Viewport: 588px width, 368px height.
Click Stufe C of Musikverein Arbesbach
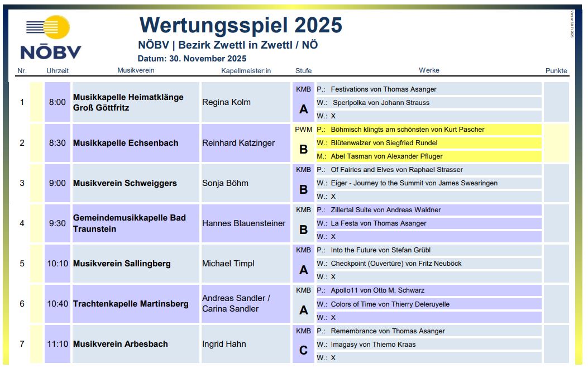[x=303, y=351]
